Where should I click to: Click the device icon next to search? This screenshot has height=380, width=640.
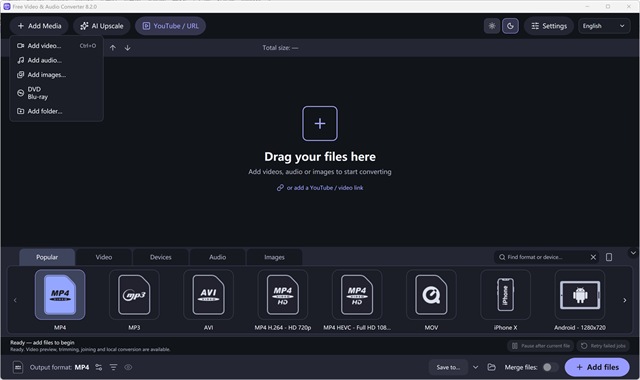(x=609, y=257)
